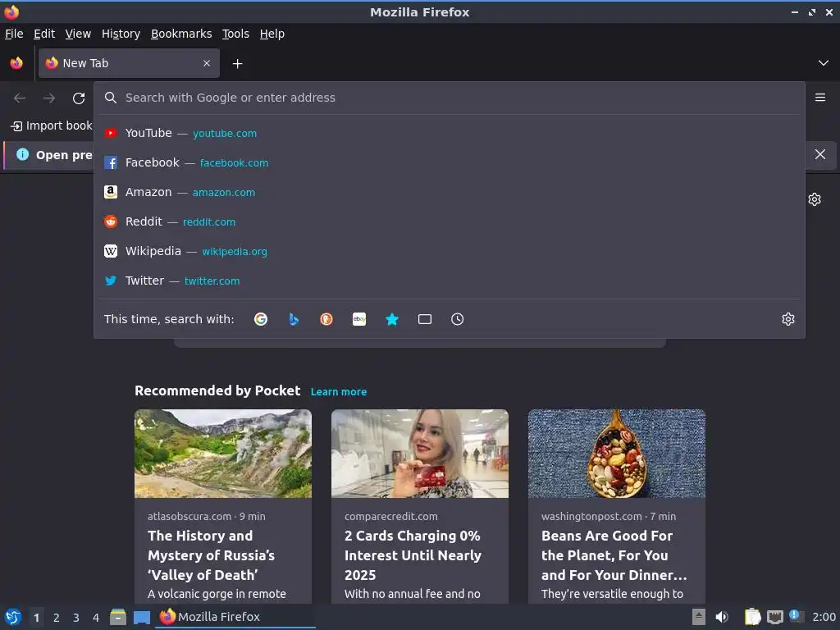Pick the eBay search shortcut icon
This screenshot has height=630, width=840.
359,319
